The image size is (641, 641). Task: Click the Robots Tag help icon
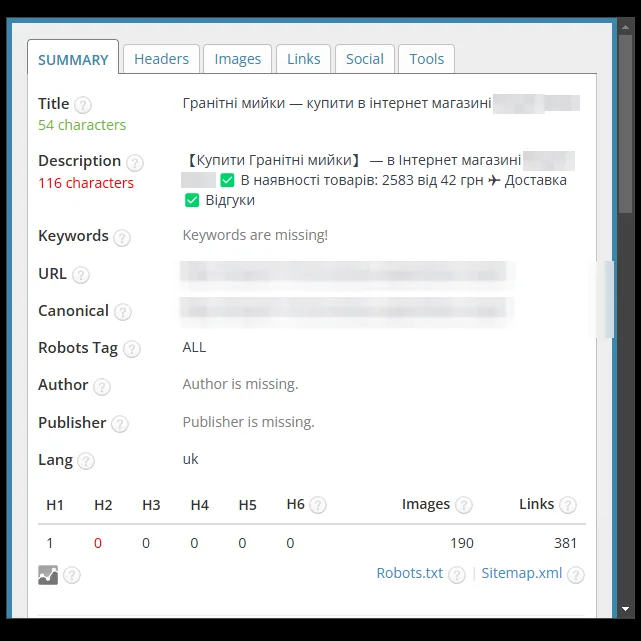pos(132,349)
